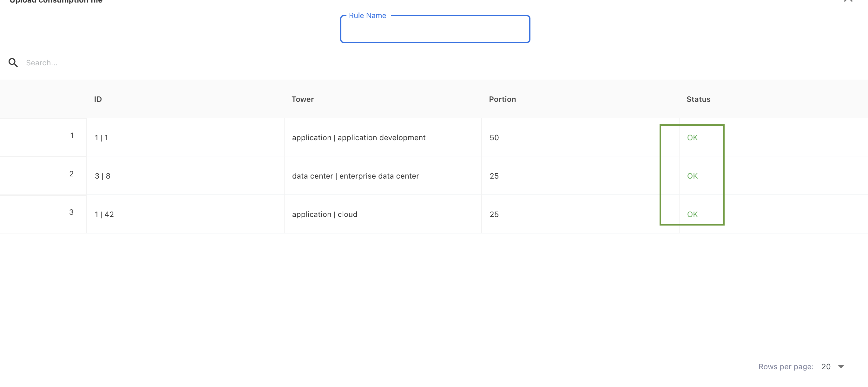Screen dimensions: 868x387
Task: Select the application cloud tower cell
Action: pyautogui.click(x=325, y=214)
